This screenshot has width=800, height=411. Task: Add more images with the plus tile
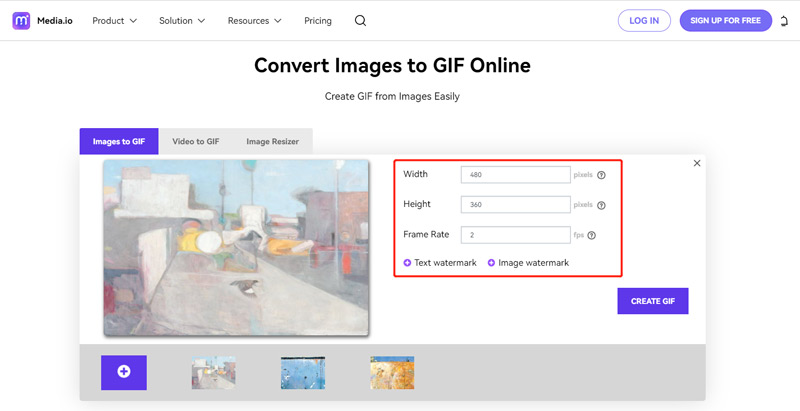click(x=123, y=372)
